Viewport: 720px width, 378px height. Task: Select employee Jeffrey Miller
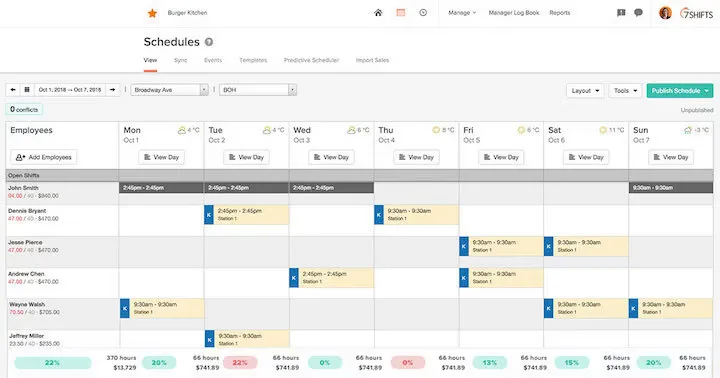(x=27, y=336)
